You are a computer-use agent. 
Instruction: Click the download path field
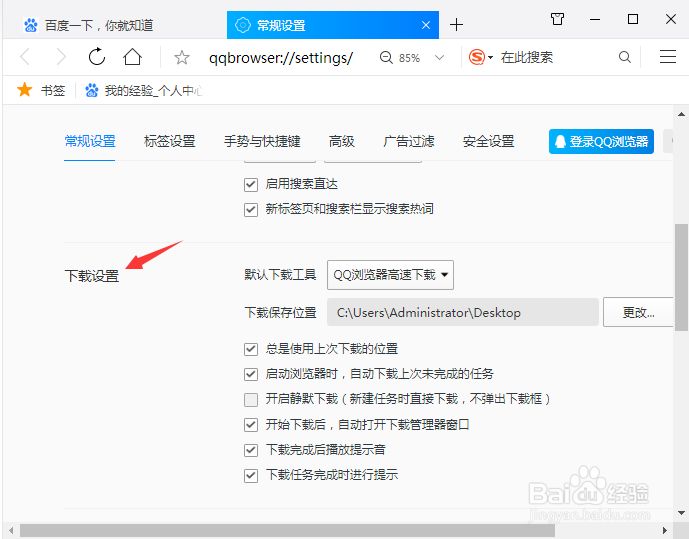click(x=463, y=312)
